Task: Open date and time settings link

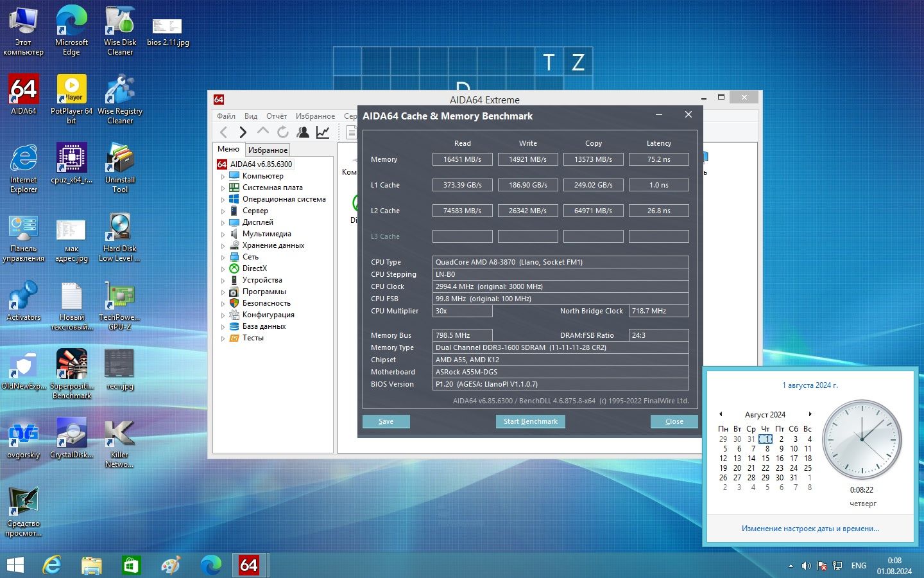Action: pos(810,529)
